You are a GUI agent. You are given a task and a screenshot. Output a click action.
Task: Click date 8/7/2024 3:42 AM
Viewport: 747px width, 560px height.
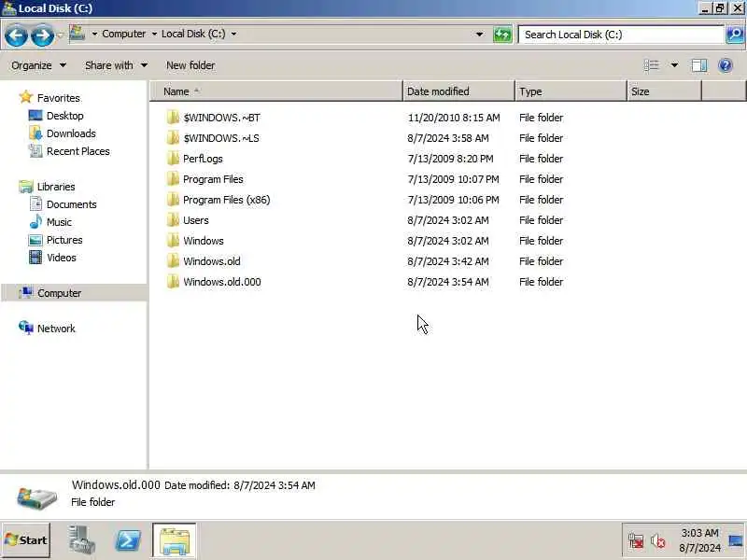tap(448, 261)
